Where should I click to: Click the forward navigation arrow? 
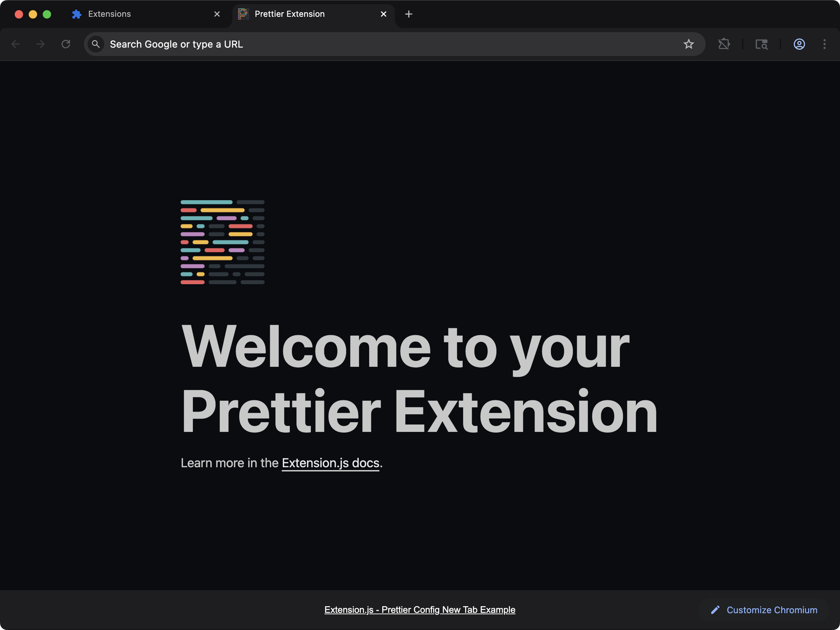click(x=40, y=44)
